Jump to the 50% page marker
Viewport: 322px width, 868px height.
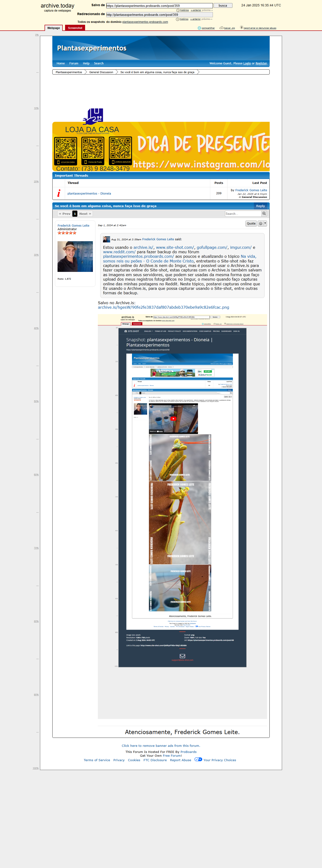pyautogui.click(x=36, y=401)
